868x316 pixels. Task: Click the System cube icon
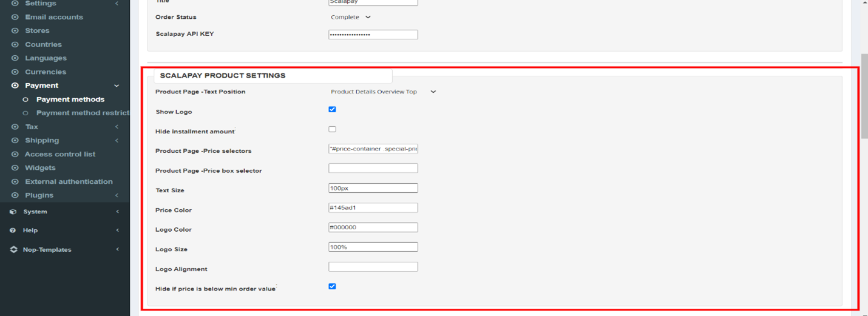coord(13,212)
